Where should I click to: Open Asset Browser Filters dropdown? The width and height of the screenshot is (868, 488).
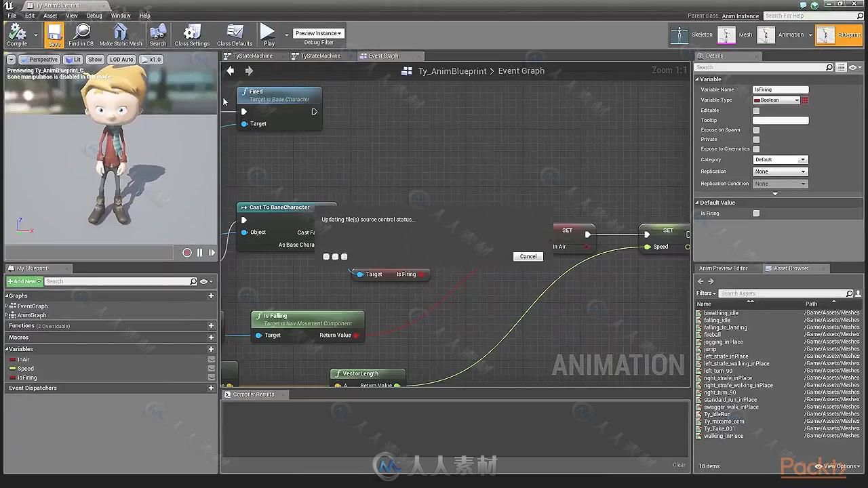[706, 293]
